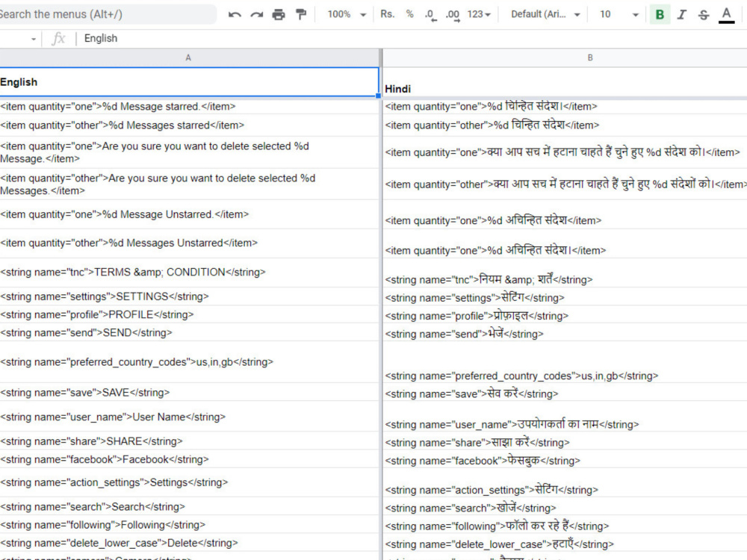Select Hindi cell name="tnc"
Screen dimensions: 747x560
(565, 273)
